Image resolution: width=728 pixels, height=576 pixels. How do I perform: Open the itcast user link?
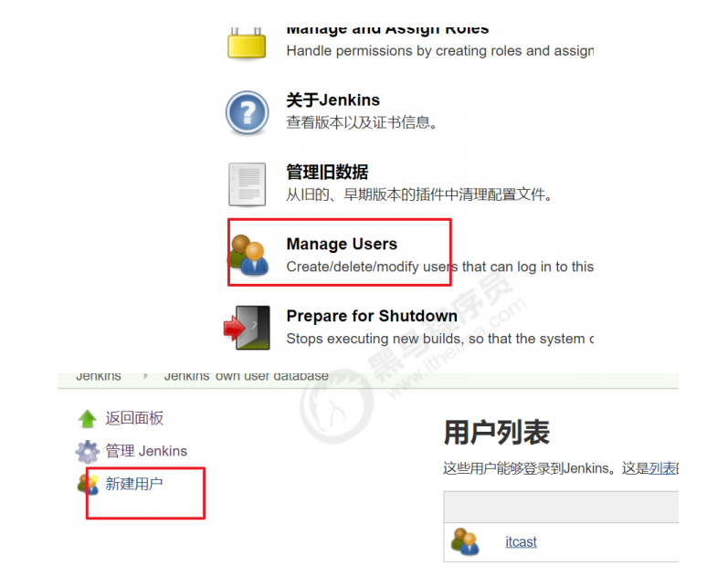[521, 541]
